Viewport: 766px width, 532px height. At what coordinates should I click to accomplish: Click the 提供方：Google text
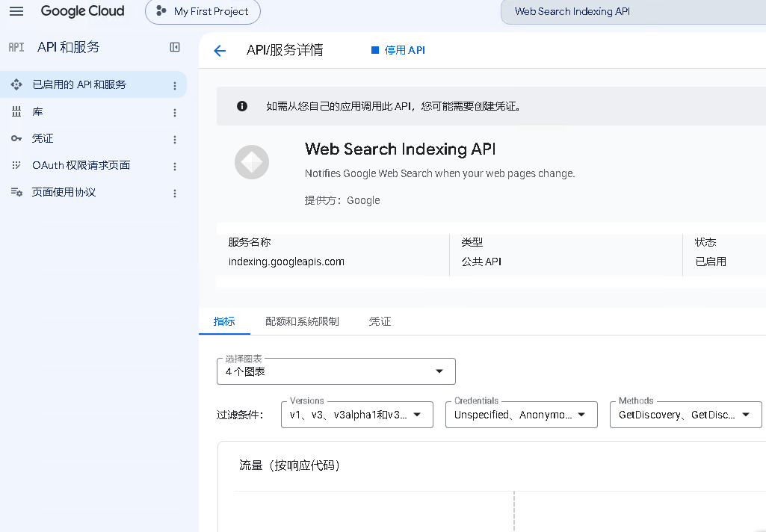pyautogui.click(x=342, y=200)
